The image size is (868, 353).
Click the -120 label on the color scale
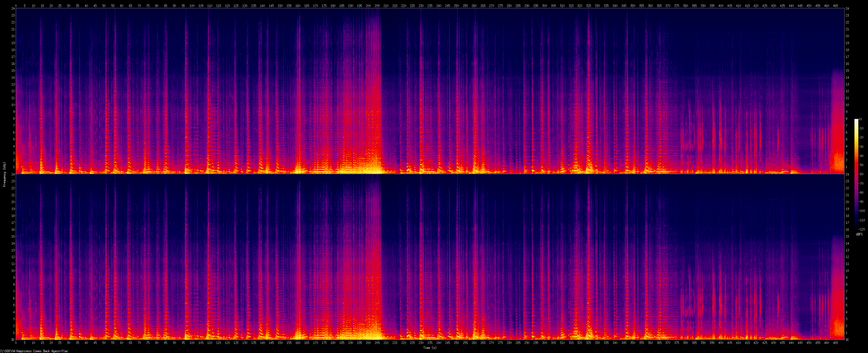862,230
